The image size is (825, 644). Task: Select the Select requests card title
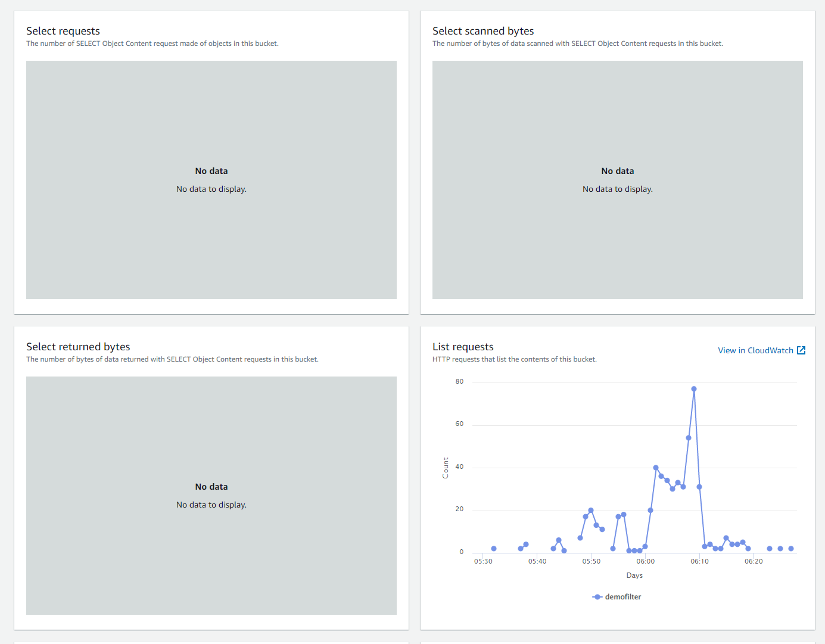[63, 31]
